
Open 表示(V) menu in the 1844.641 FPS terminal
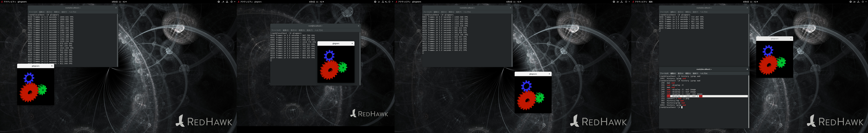49,12
